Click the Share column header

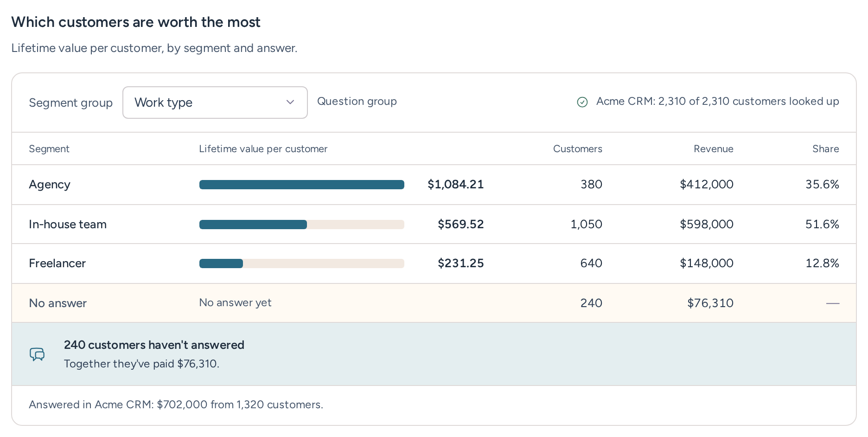pos(826,149)
